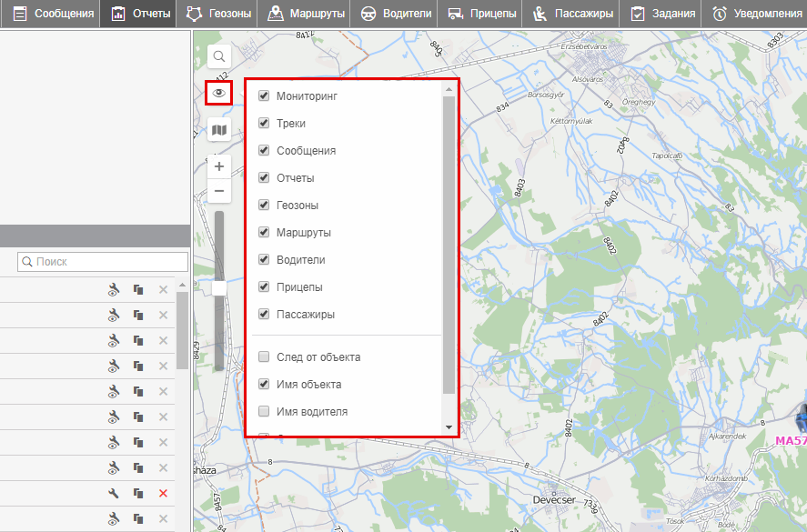
Task: Zoom out with the minus button
Action: click(219, 191)
